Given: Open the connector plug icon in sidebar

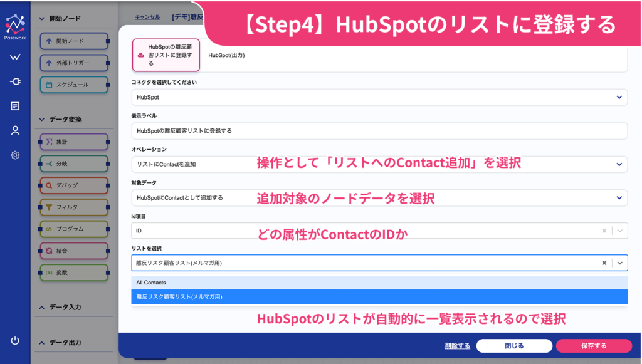Looking at the screenshot, I should 15,82.
